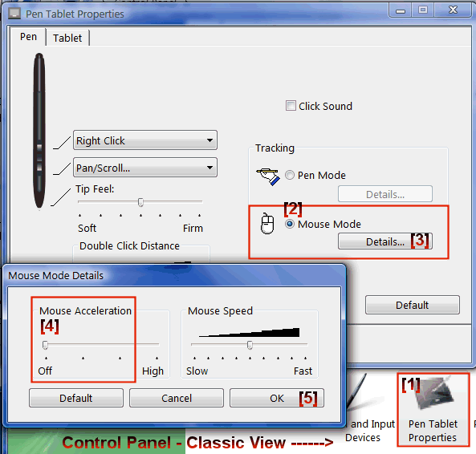This screenshot has width=476, height=454.
Task: Click the Mouse Acceleration slider handle
Action: click(45, 345)
